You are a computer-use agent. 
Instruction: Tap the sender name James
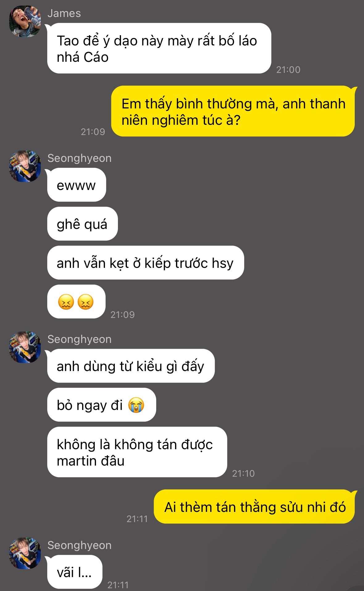pyautogui.click(x=64, y=13)
